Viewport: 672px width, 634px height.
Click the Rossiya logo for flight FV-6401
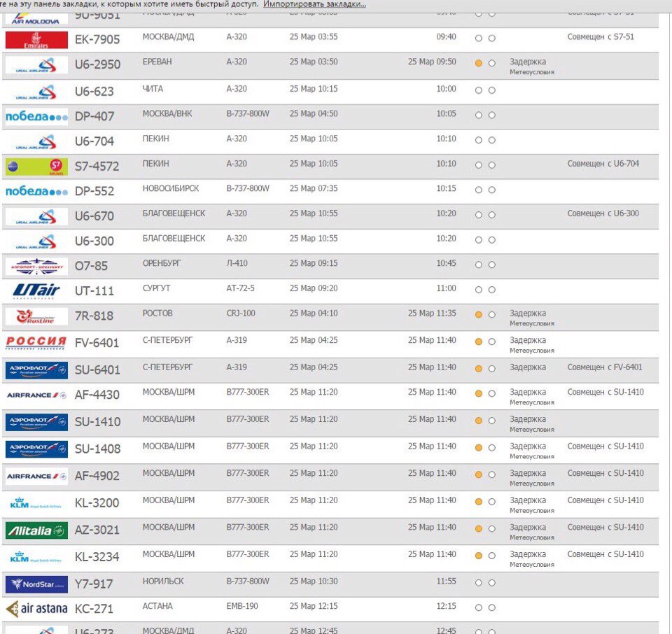36,342
